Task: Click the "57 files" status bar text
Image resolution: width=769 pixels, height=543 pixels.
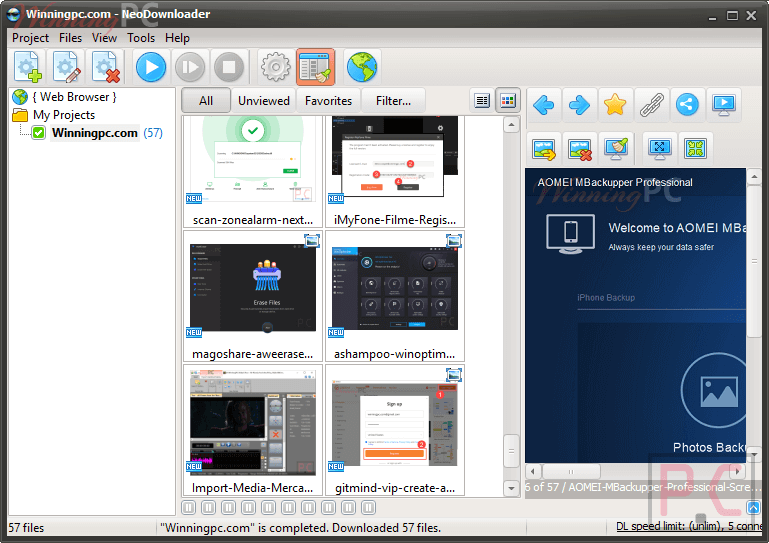Action: point(26,528)
